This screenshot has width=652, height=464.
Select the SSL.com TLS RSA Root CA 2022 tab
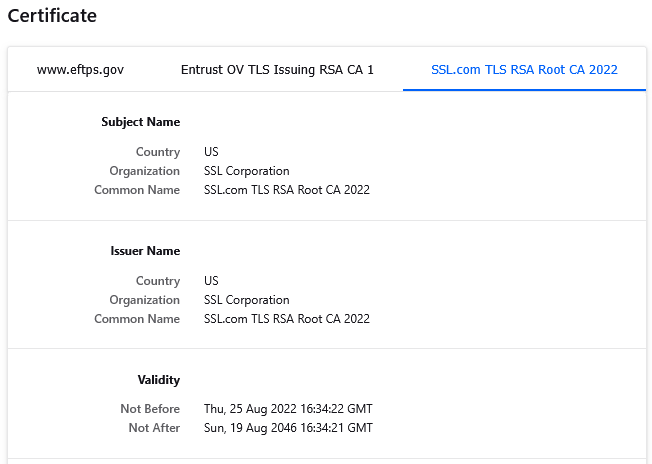coord(524,69)
